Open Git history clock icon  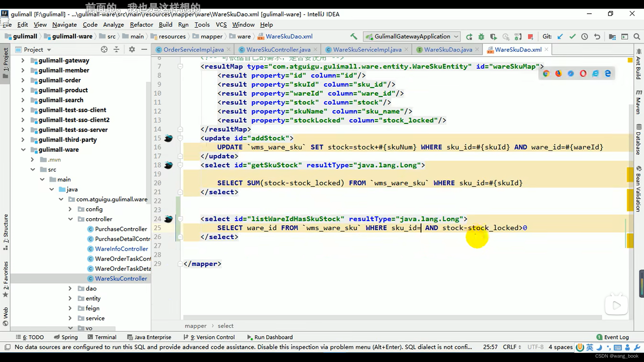pos(585,37)
